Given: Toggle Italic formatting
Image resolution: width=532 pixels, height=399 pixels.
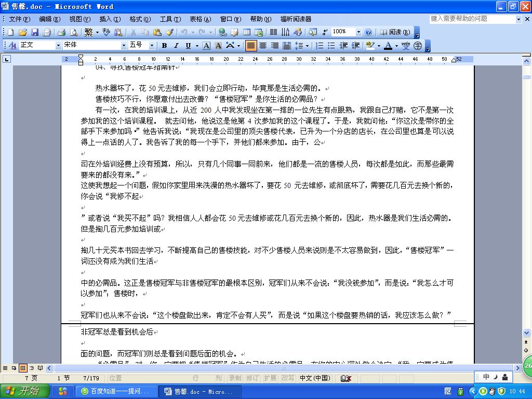Looking at the screenshot, I should coord(176,46).
